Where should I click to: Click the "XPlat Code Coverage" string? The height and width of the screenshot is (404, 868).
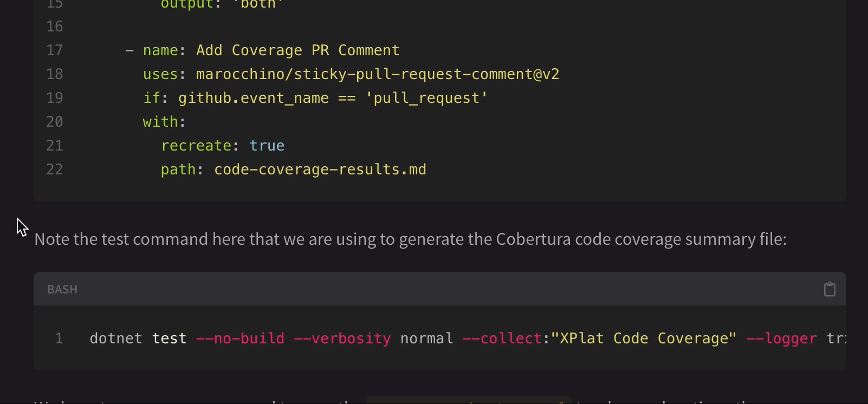click(644, 338)
